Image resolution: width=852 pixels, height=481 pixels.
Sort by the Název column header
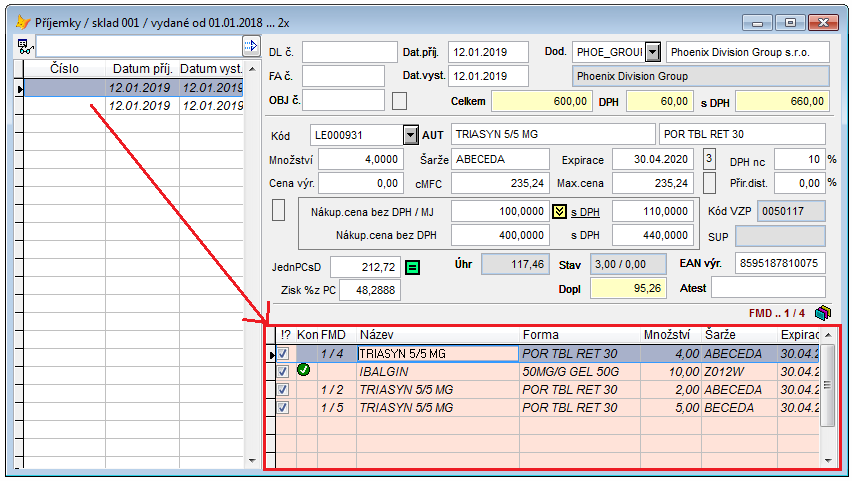437,335
